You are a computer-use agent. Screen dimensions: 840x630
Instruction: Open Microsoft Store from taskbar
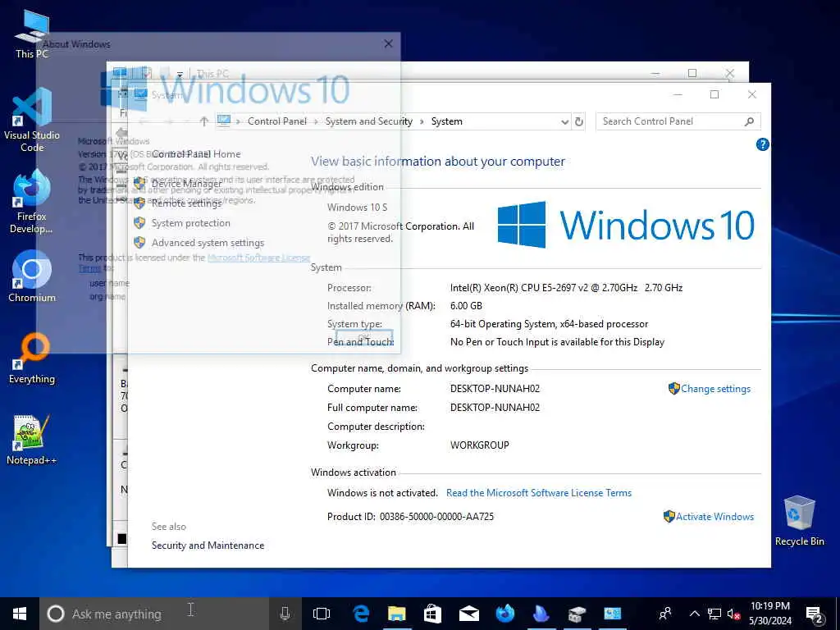(x=433, y=614)
